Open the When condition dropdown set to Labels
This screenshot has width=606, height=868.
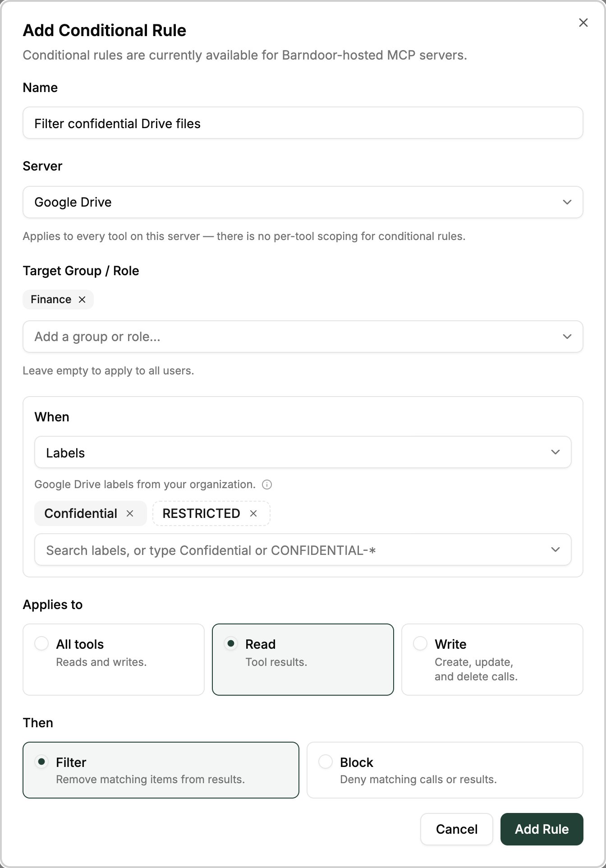coord(303,452)
